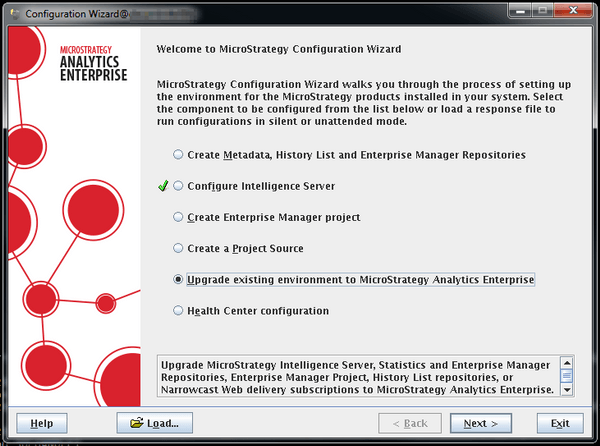The image size is (600, 446).
Task: Click the description box scroll up arrow
Action: pyautogui.click(x=566, y=362)
